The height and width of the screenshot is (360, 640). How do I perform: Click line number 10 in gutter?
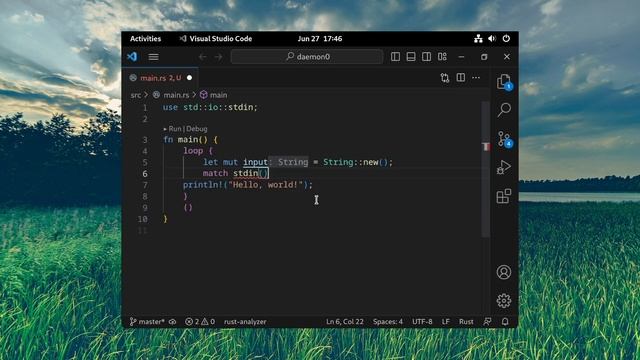pyautogui.click(x=142, y=219)
